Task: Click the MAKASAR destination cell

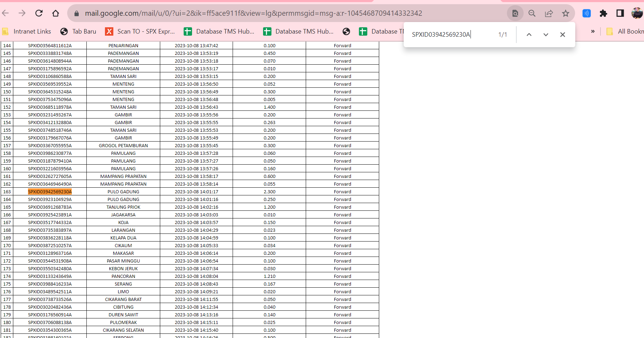Action: point(123,253)
